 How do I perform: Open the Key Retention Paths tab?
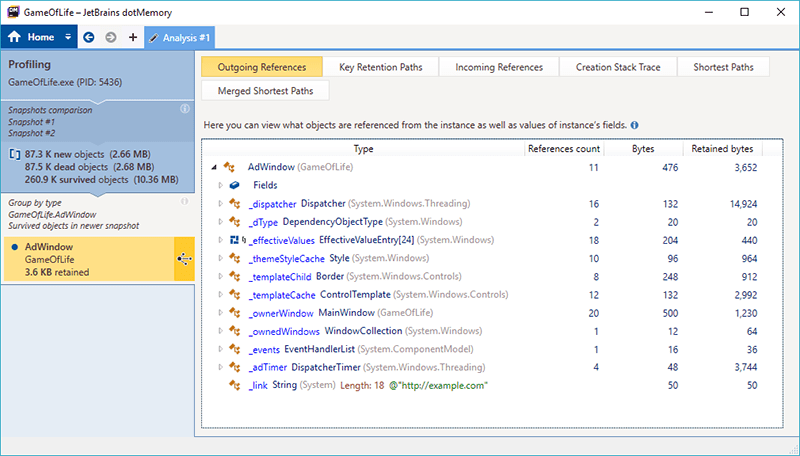click(381, 67)
